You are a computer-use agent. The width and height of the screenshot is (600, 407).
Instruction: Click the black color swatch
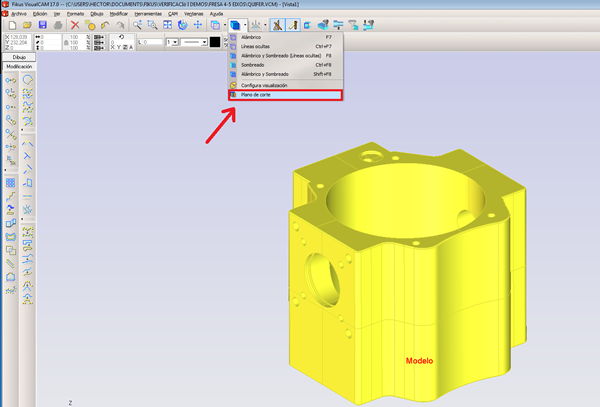point(215,42)
